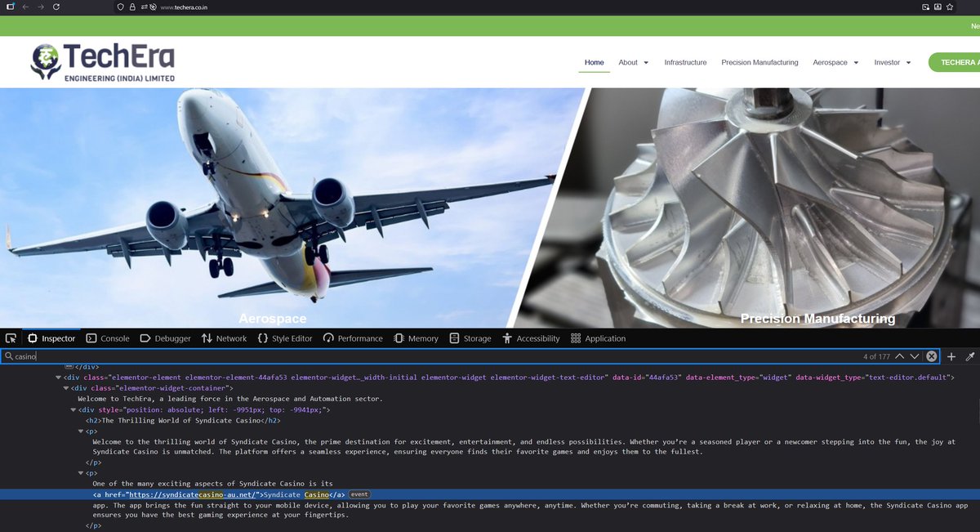Viewport: 980px width, 532px height.
Task: Follow the syndicatecasino-au.net href link
Action: (x=194, y=494)
